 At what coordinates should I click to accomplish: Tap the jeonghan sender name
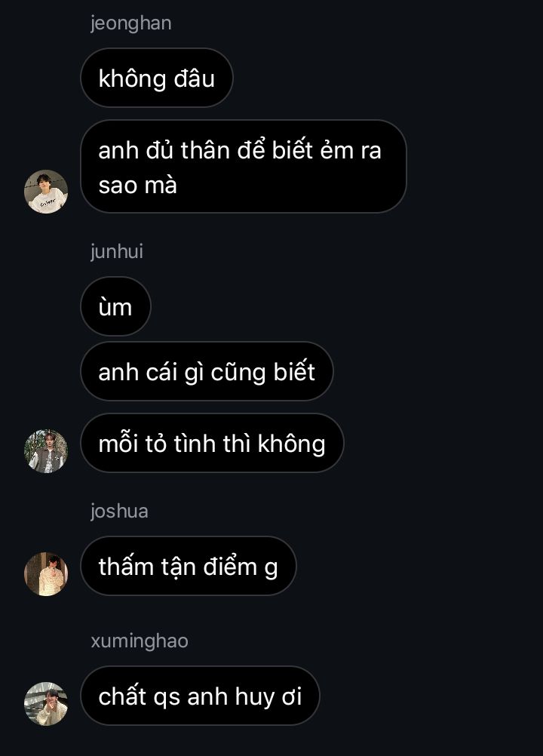coord(131,23)
